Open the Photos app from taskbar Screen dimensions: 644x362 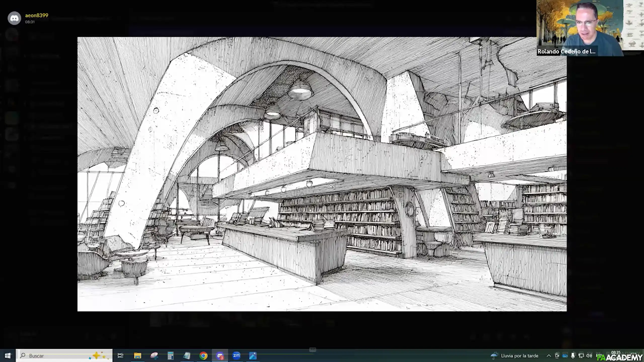point(253,355)
